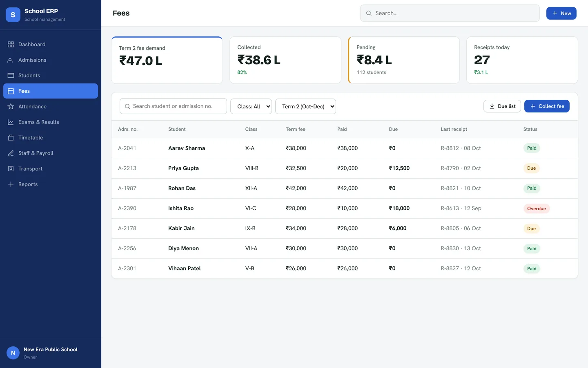This screenshot has width=588, height=368.
Task: Click the Status column header
Action: point(530,129)
